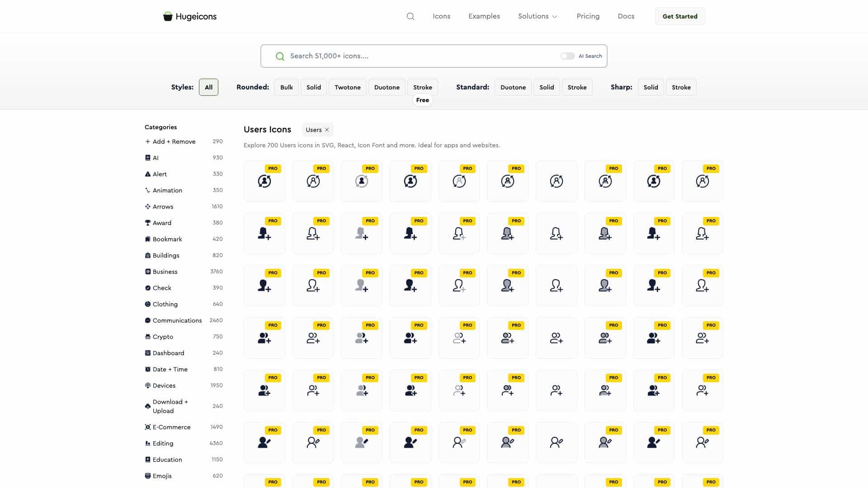Select the free user-switch icon without PRO badge
Image resolution: width=868 pixels, height=488 pixels.
556,181
